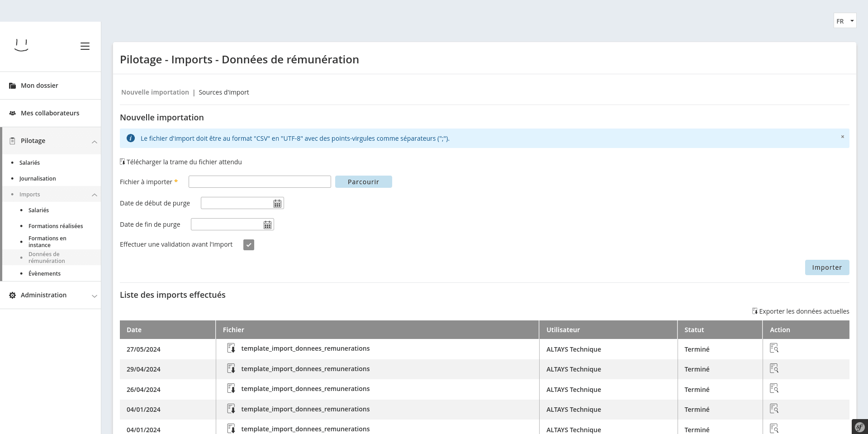This screenshot has height=434, width=868.
Task: Collapse the Pilotage sidebar section
Action: point(94,142)
